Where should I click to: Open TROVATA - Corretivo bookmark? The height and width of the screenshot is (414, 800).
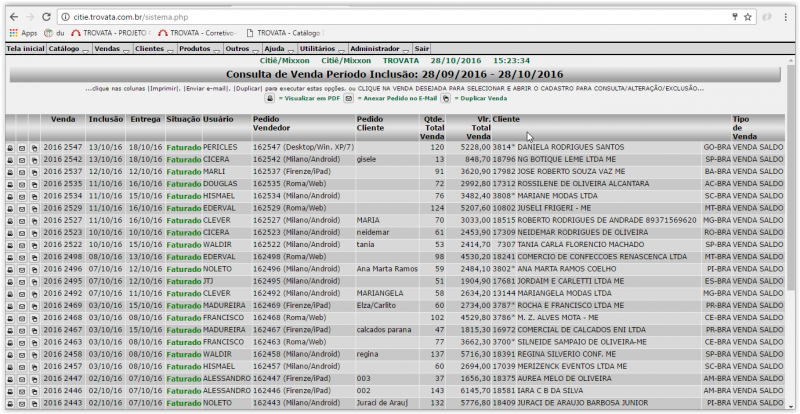tap(198, 33)
